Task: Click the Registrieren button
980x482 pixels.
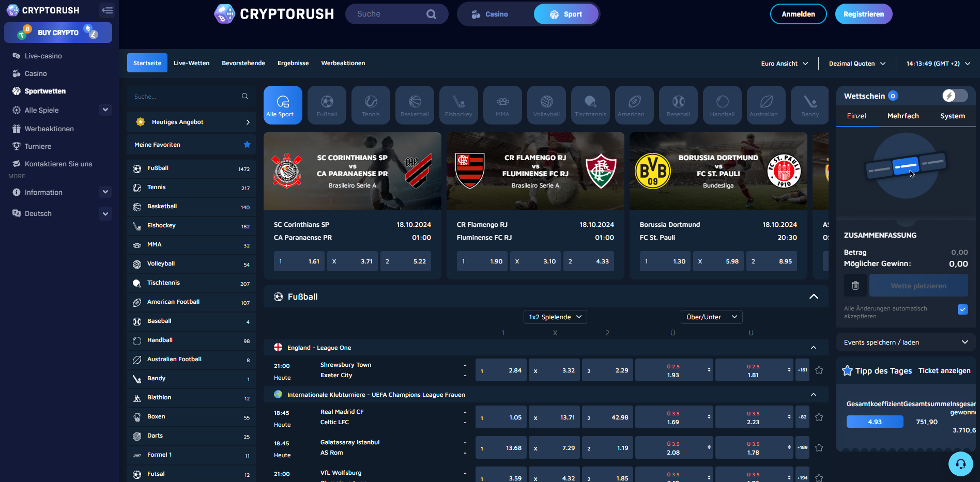Action: click(864, 14)
